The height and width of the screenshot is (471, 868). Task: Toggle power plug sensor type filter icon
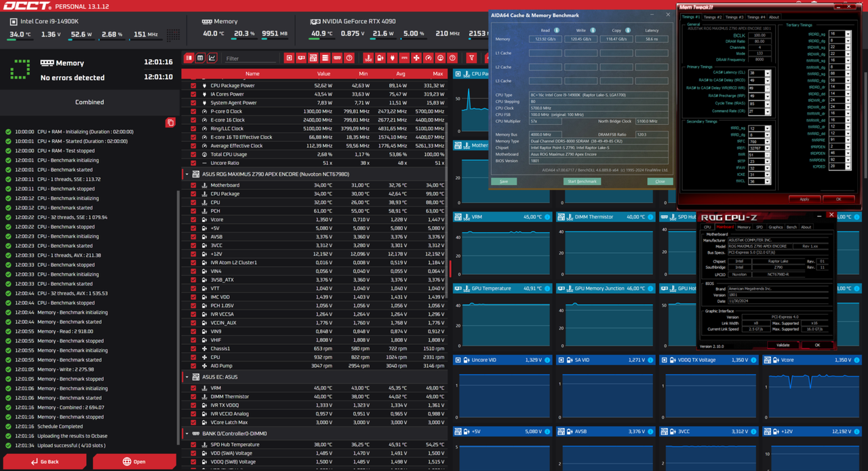click(393, 58)
